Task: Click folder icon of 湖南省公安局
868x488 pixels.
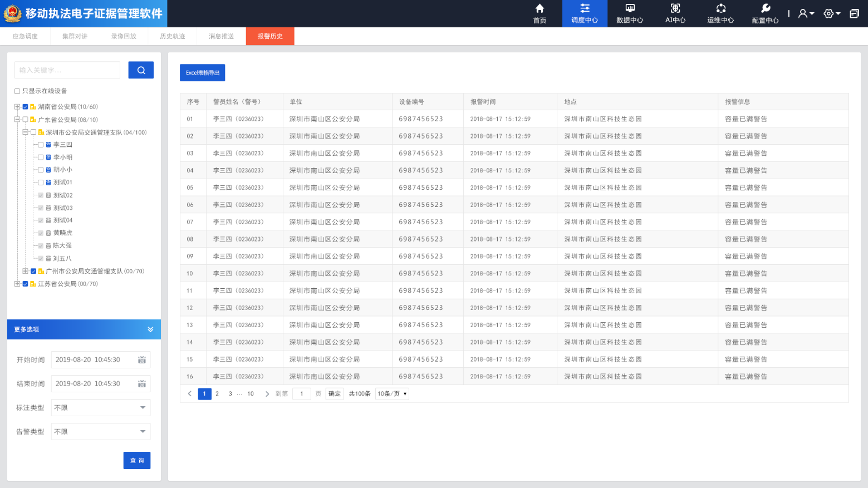Action: [33, 107]
